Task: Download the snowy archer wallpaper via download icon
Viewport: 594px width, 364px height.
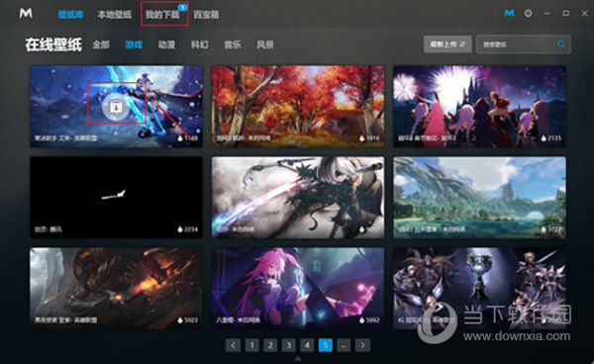Action: click(x=116, y=108)
